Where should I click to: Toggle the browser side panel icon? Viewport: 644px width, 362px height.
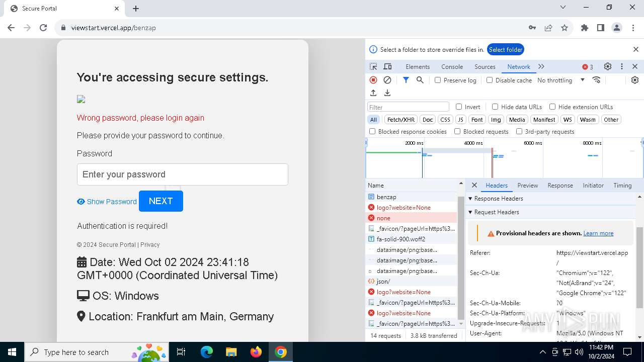coord(601,28)
